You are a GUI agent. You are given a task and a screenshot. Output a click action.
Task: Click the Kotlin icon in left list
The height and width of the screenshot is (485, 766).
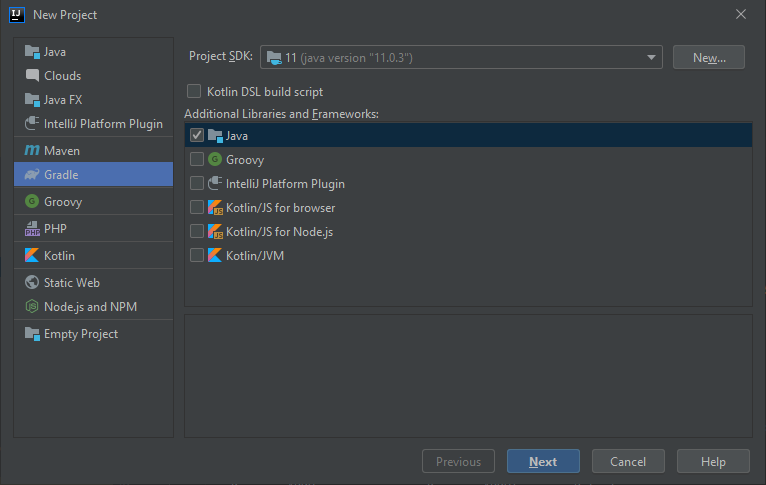tap(32, 255)
